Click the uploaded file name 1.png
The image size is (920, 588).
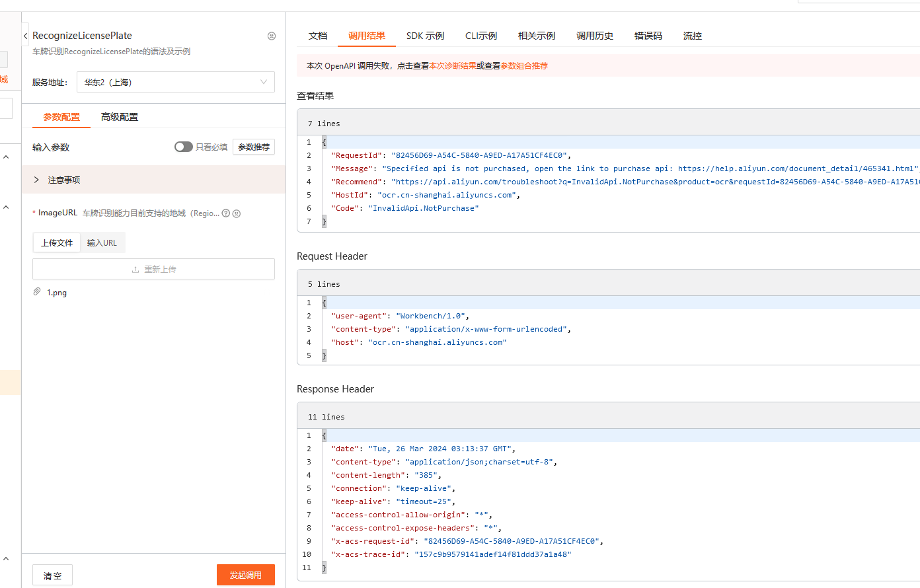tap(57, 292)
